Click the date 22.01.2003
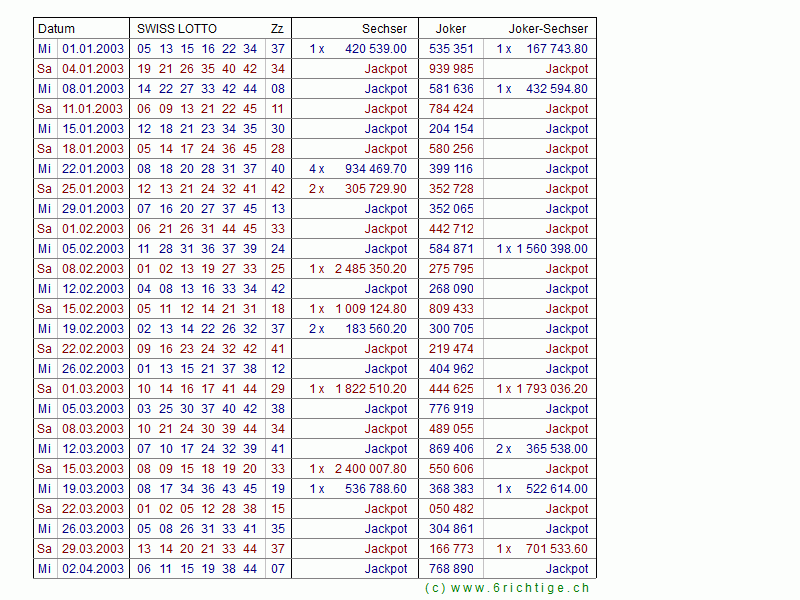The image size is (800, 600). tap(93, 169)
